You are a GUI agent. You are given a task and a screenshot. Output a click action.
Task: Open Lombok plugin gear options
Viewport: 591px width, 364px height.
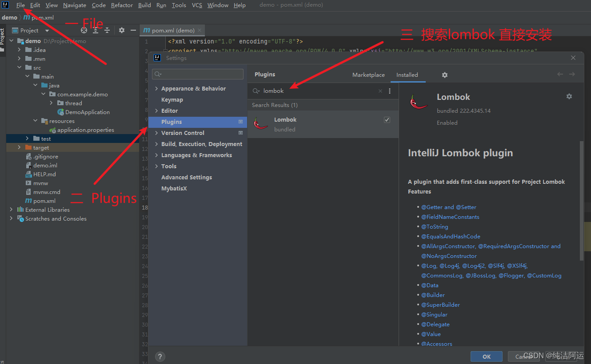click(x=569, y=96)
